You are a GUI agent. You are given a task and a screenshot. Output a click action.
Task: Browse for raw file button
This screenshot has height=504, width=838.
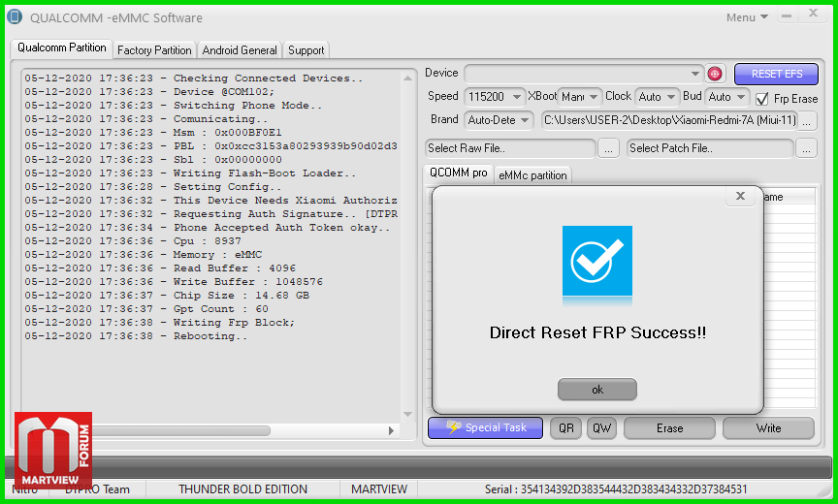click(x=608, y=148)
